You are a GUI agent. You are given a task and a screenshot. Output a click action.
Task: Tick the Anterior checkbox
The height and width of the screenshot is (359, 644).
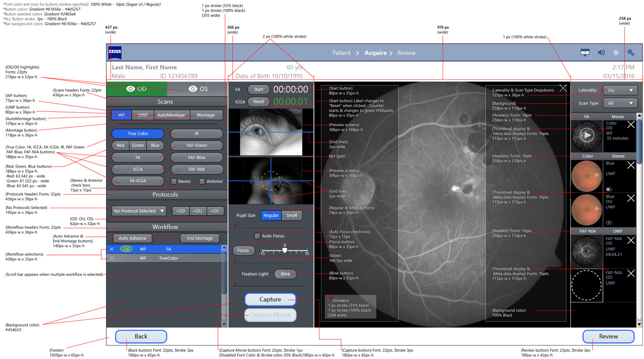click(x=202, y=181)
